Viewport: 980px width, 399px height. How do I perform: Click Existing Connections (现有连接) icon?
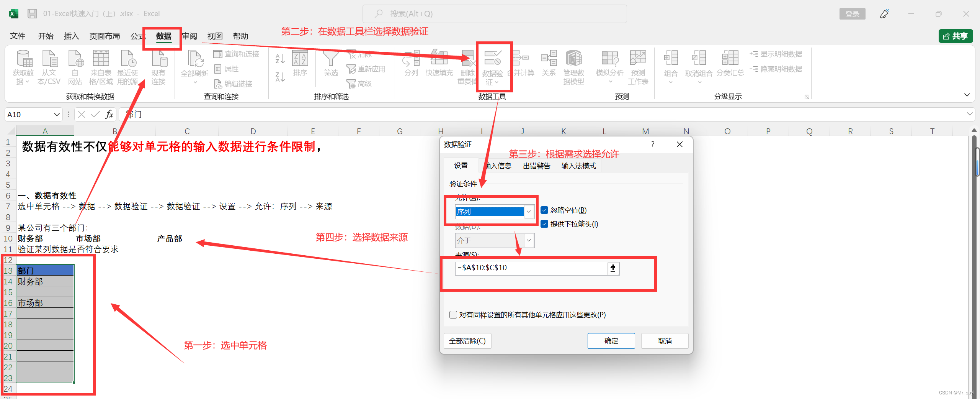(158, 67)
